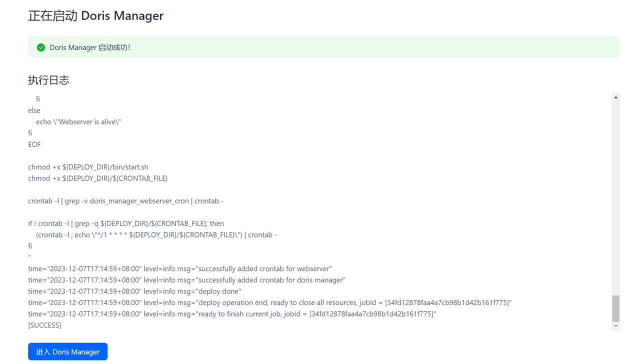Click the empty scrollbar track above thumb
The width and height of the screenshot is (640, 364).
coord(616,198)
